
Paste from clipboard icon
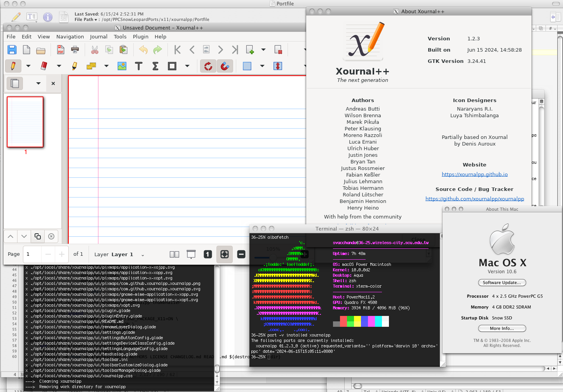[x=124, y=50]
